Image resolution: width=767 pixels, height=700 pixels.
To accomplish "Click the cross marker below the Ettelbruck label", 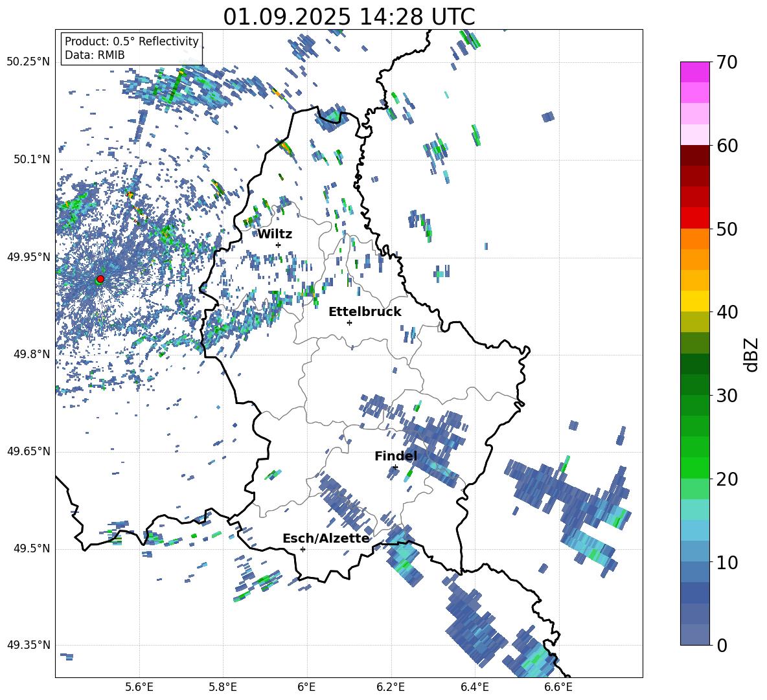I will 349,322.
